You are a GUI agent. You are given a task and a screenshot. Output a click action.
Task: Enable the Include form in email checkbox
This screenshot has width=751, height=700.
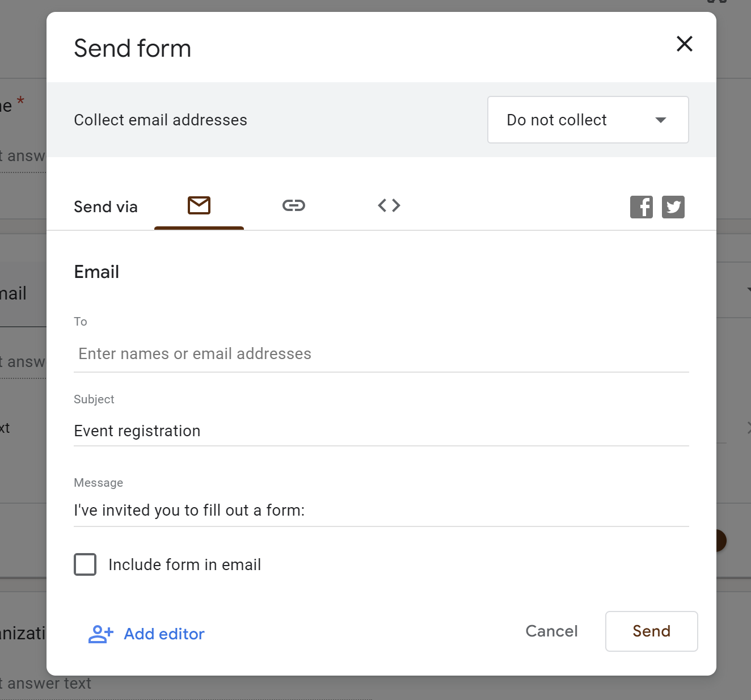coord(85,564)
